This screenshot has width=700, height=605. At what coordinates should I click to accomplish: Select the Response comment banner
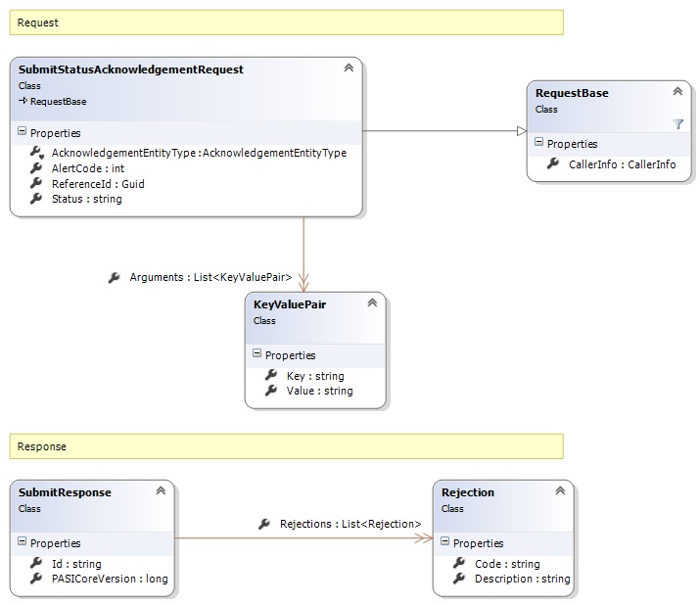tap(286, 446)
